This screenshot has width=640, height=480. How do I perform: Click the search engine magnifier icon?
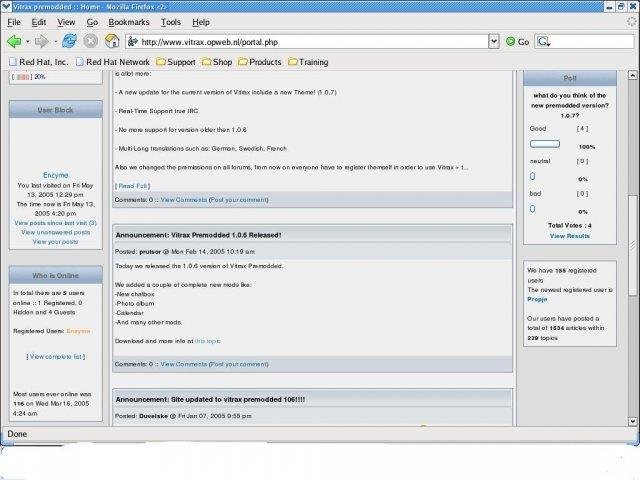(543, 42)
